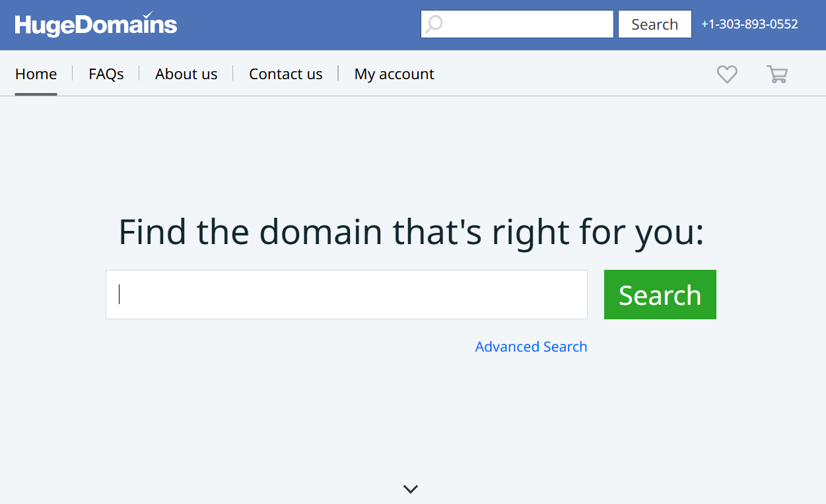Open the FAQs page

tap(106, 74)
